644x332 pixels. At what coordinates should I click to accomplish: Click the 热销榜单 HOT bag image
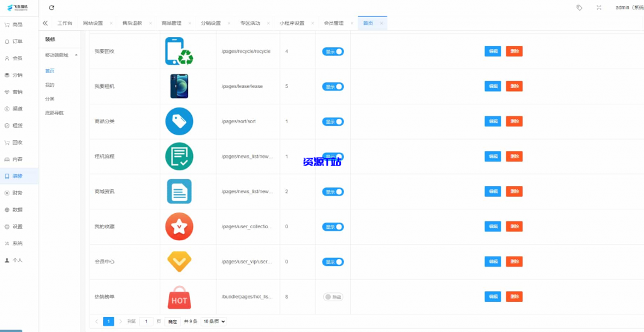pyautogui.click(x=179, y=297)
